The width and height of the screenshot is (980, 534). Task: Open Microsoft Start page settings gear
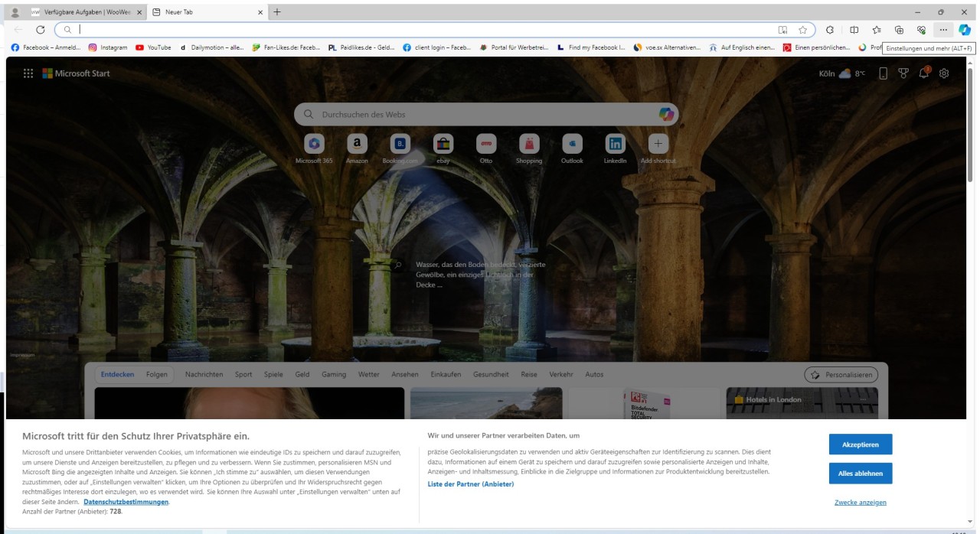click(944, 73)
